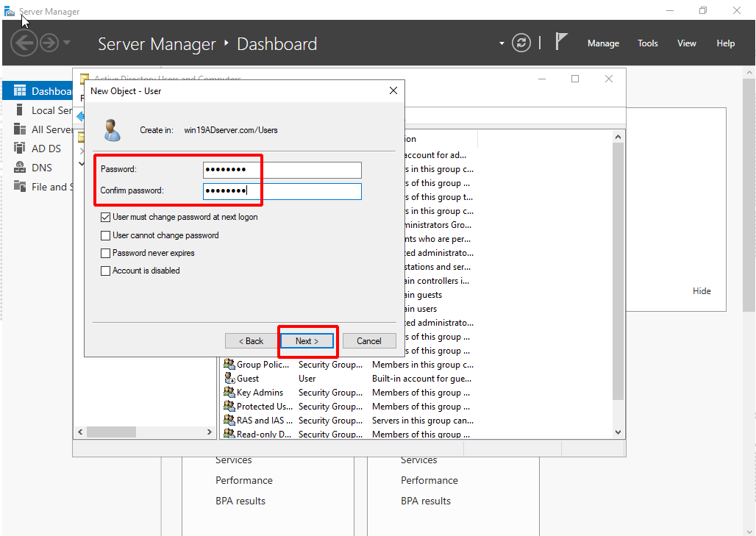Select the RAS and IAS Servers row
The image size is (756, 536).
point(348,421)
